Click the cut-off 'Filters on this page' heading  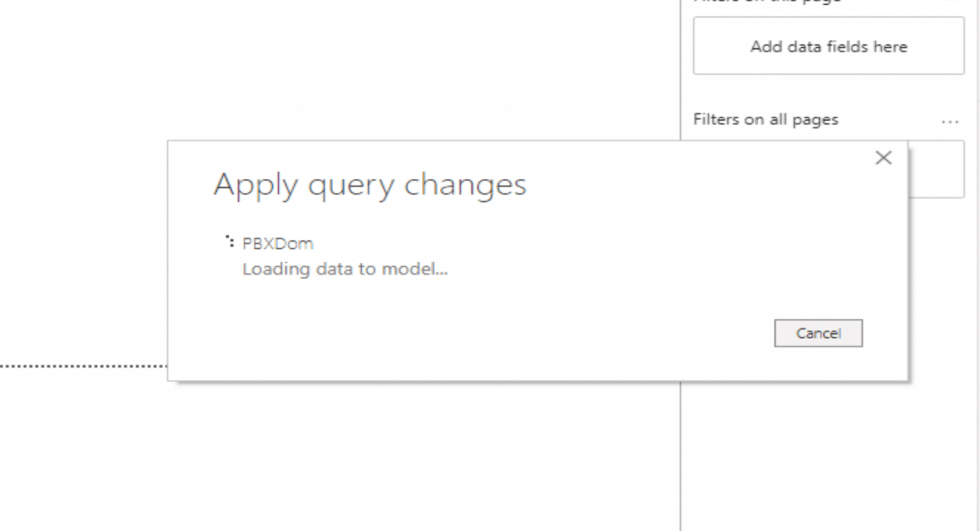pyautogui.click(x=766, y=2)
